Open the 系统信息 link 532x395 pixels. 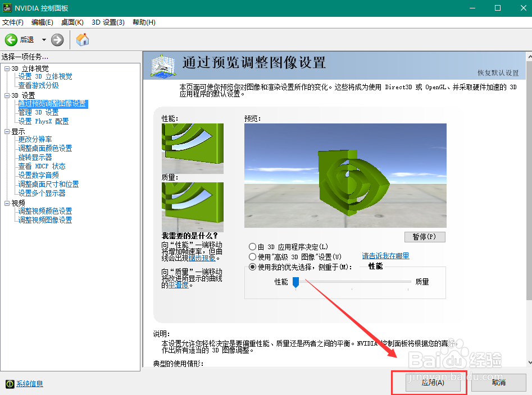pyautogui.click(x=30, y=384)
